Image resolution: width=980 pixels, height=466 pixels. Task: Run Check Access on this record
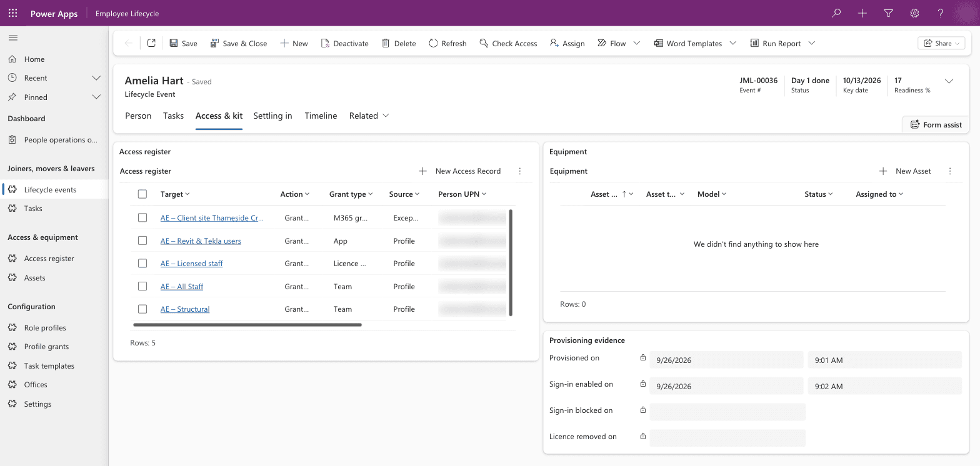click(x=508, y=43)
